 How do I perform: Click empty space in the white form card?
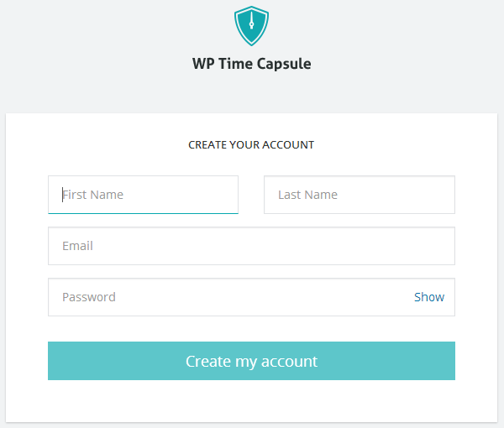[x=251, y=401]
